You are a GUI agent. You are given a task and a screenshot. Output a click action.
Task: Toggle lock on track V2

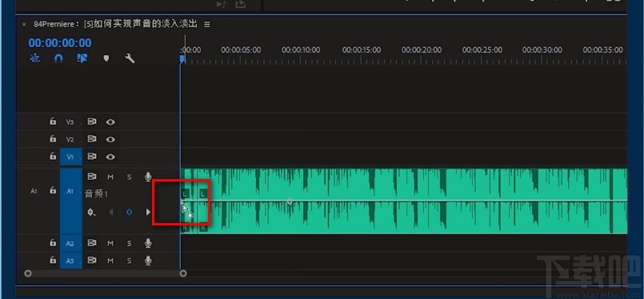(x=53, y=139)
